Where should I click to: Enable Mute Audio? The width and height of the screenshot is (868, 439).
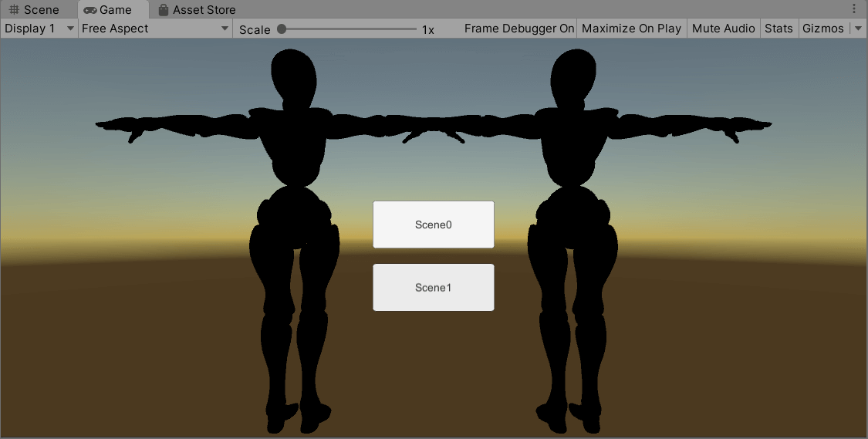723,29
